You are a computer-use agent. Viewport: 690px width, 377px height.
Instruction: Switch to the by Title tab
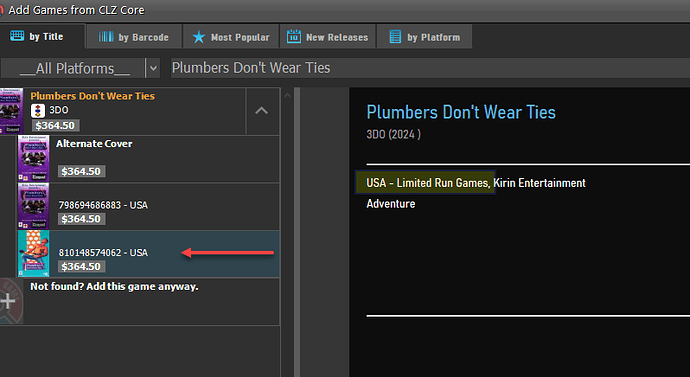pyautogui.click(x=42, y=37)
